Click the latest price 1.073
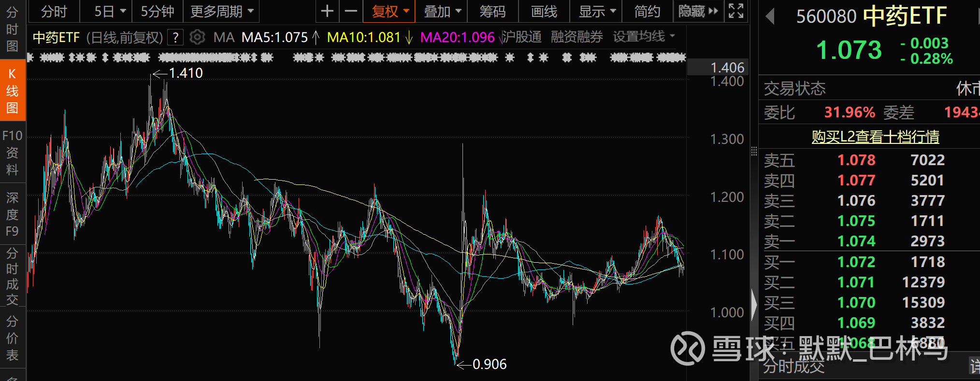The image size is (980, 381). [x=849, y=50]
